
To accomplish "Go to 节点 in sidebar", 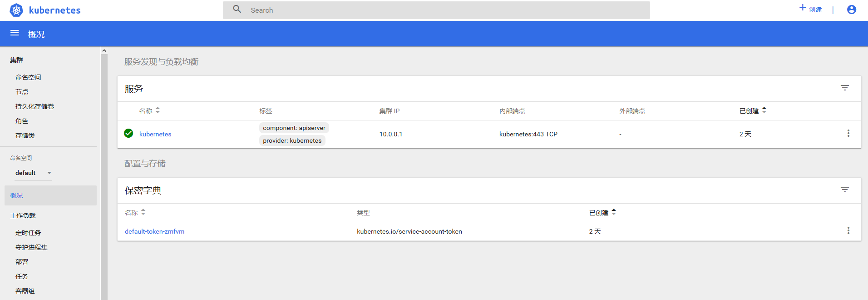I will point(22,92).
